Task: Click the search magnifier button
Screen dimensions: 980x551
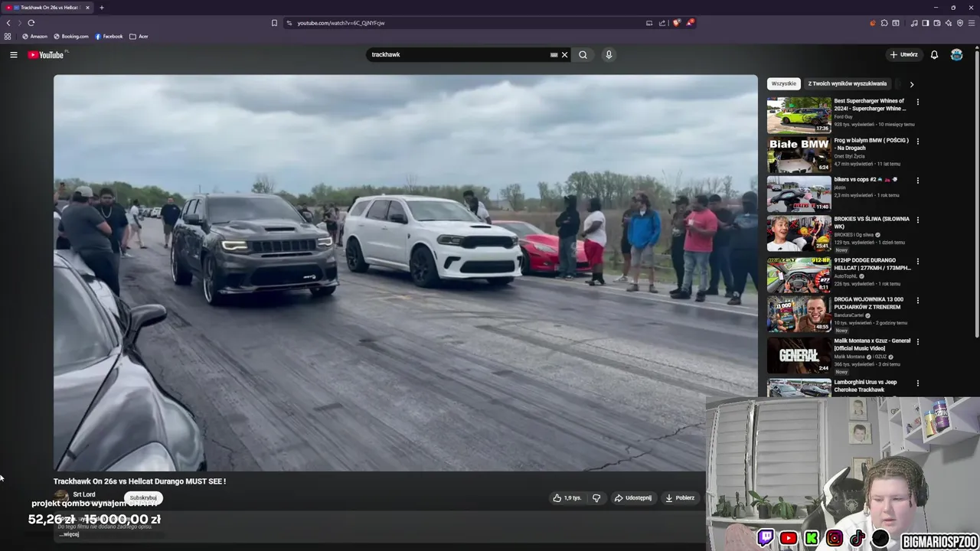Action: click(x=583, y=54)
